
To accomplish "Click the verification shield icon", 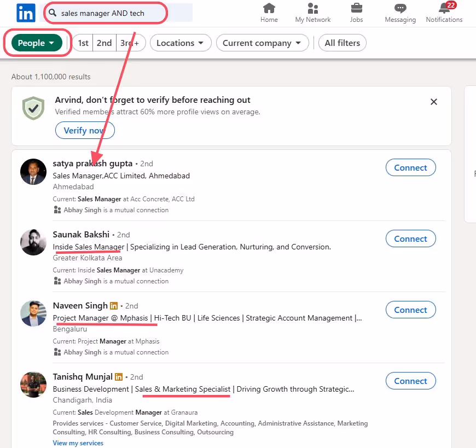I will tap(33, 109).
